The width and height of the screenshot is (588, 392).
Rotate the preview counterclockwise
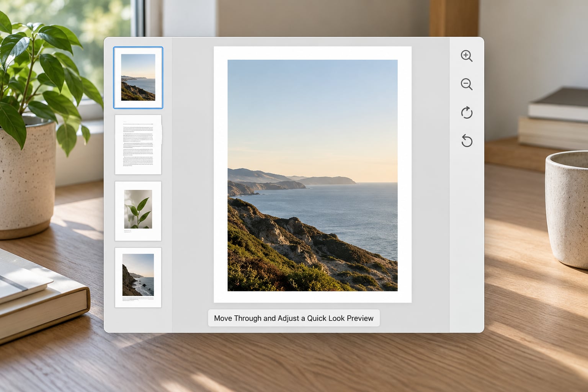click(467, 140)
